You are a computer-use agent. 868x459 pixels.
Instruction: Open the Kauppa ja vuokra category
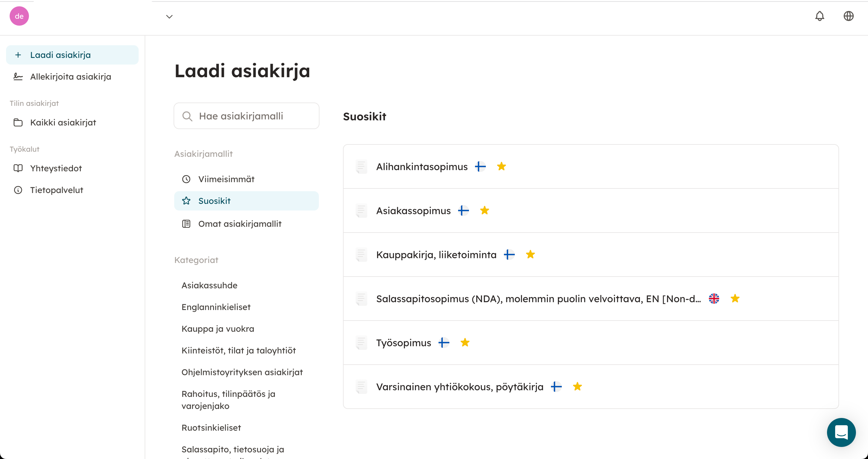tap(218, 328)
